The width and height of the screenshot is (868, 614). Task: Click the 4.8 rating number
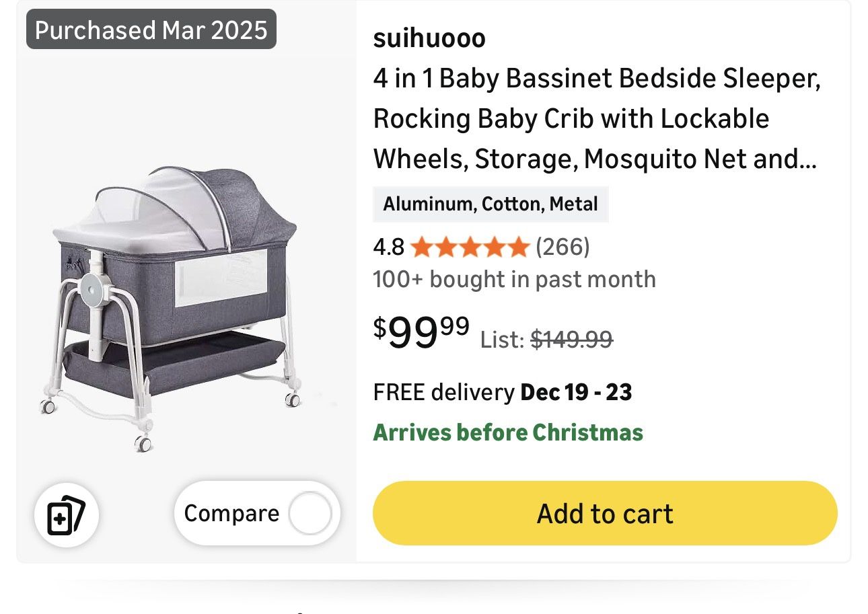coord(388,248)
